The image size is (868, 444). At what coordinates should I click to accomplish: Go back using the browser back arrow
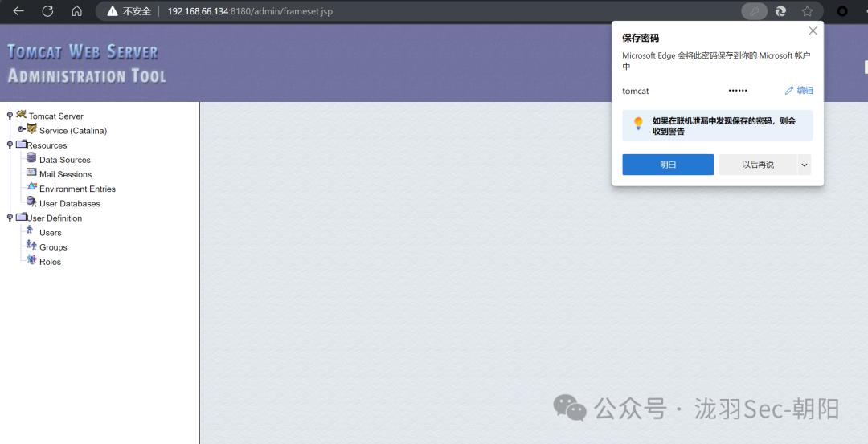[x=18, y=11]
